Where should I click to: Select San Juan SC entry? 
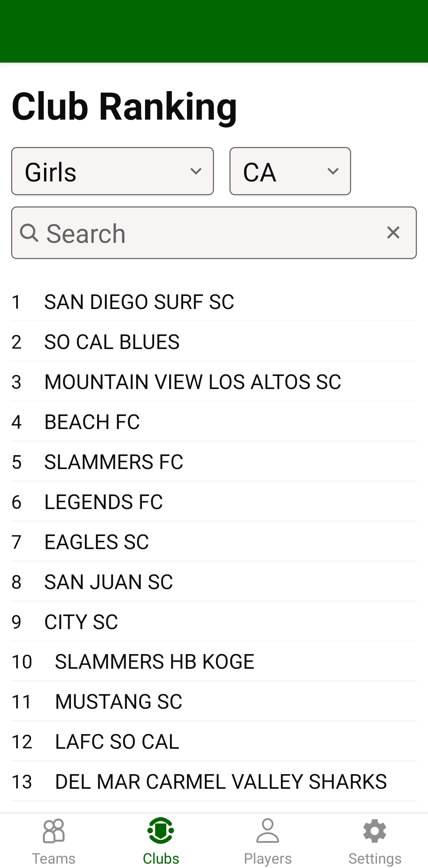pyautogui.click(x=109, y=582)
